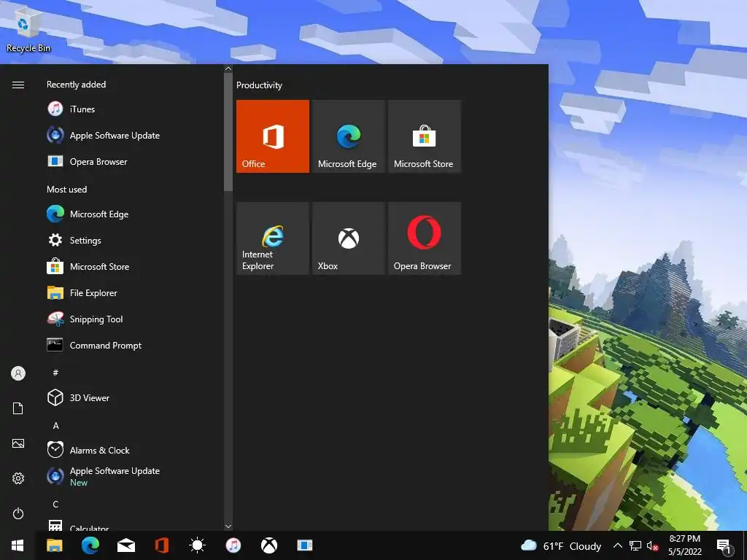Open iTunes from taskbar
Image resolution: width=747 pixels, height=560 pixels.
tap(233, 545)
